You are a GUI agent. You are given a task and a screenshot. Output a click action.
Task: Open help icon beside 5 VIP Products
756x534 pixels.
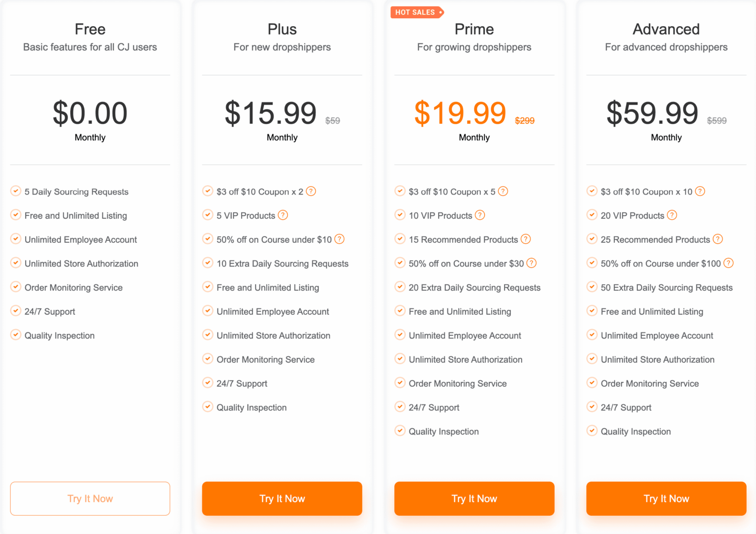(283, 215)
